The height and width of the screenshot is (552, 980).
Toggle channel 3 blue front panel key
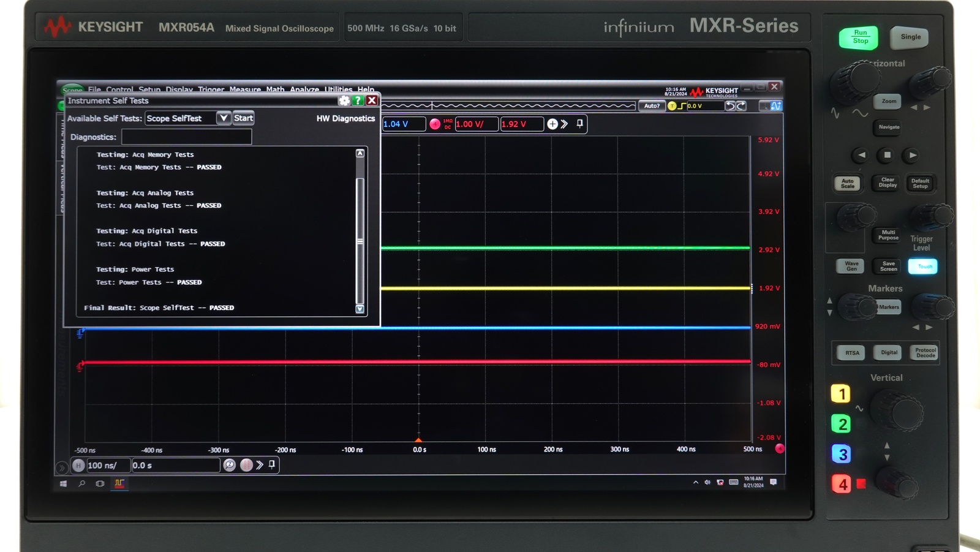point(842,454)
